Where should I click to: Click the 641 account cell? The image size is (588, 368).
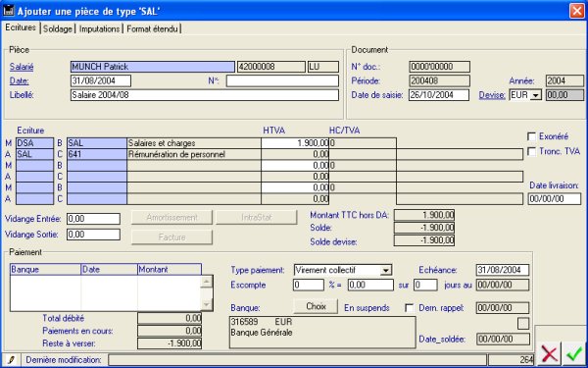pyautogui.click(x=97, y=154)
